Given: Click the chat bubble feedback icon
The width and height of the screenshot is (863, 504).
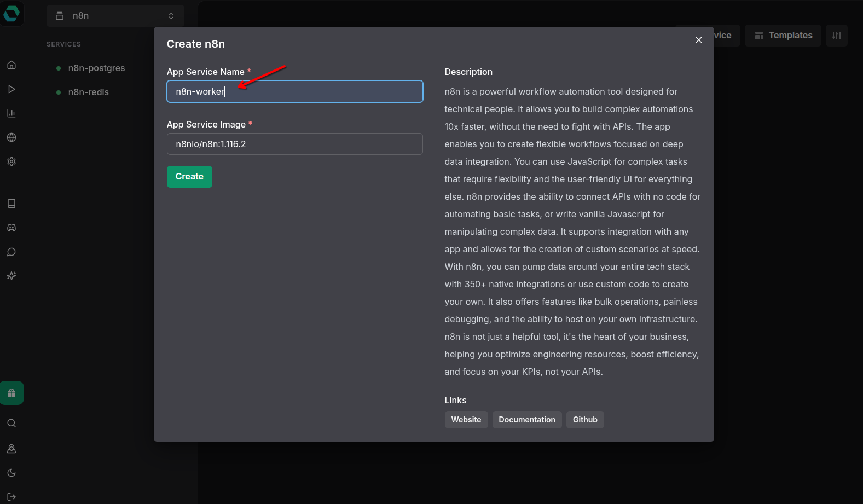Looking at the screenshot, I should (11, 252).
